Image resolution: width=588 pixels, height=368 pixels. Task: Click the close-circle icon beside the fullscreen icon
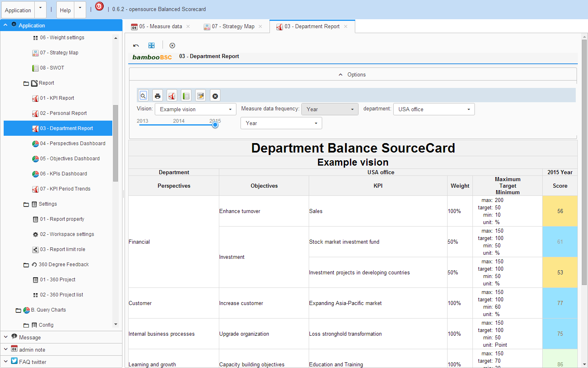172,45
